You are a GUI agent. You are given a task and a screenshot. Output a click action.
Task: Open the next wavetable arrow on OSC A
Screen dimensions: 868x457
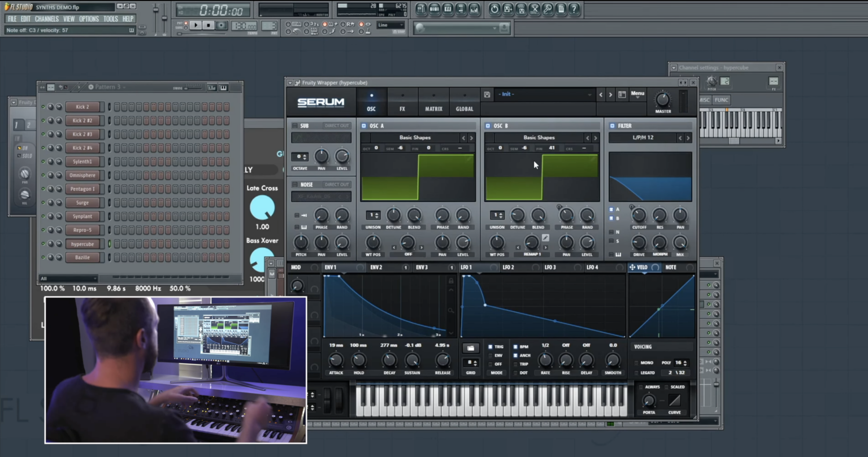click(472, 137)
